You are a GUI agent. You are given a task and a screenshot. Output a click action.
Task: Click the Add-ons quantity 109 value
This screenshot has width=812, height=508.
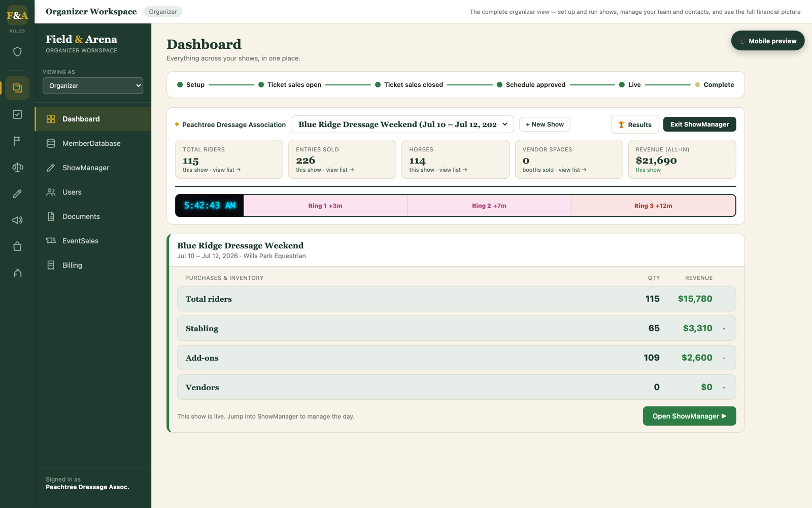pos(652,358)
